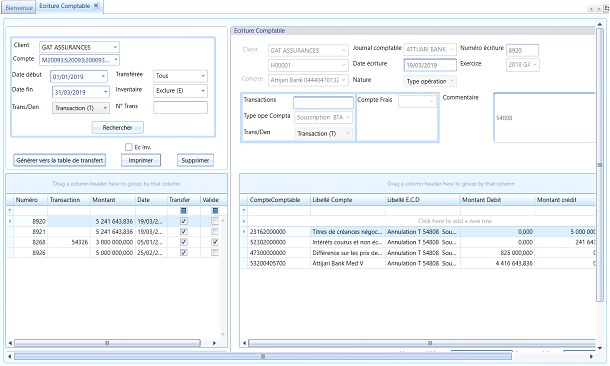Toggle Transfer checkbox for row 8920

coord(184,221)
